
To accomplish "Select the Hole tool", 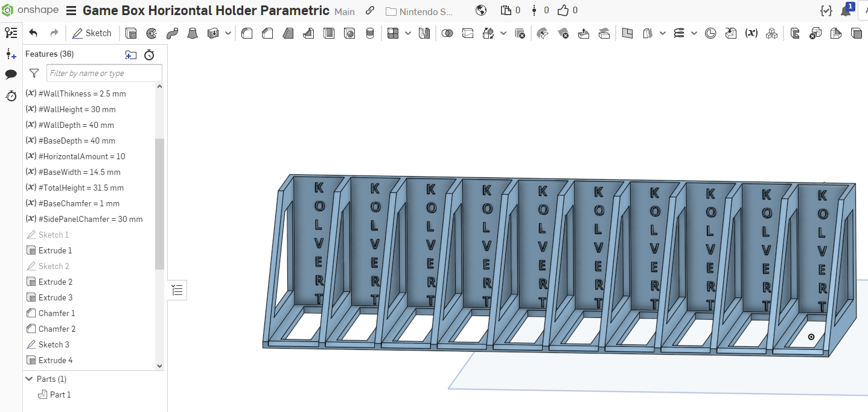I will tap(349, 33).
